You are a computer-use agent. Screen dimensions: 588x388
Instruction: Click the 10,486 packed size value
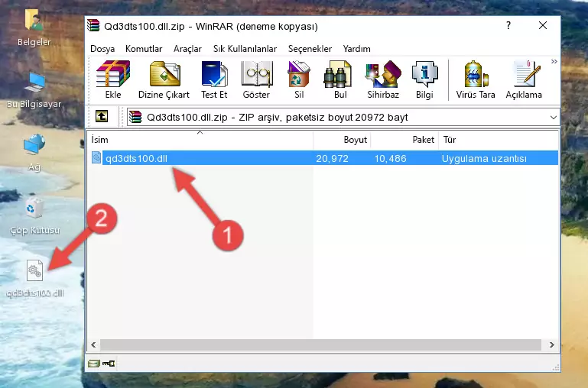[x=390, y=158]
